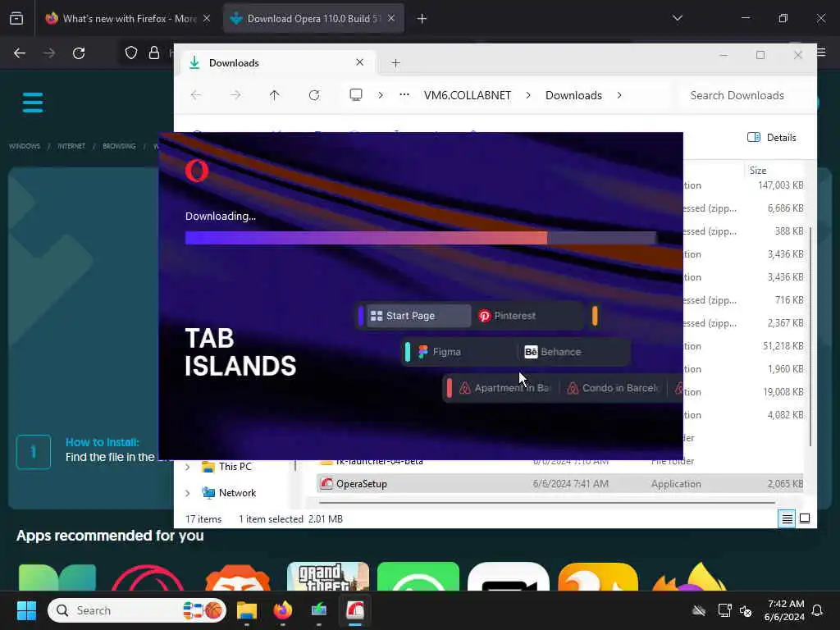This screenshot has width=840, height=630.
Task: Click the vertical scrollbar of file list
Action: (x=810, y=336)
